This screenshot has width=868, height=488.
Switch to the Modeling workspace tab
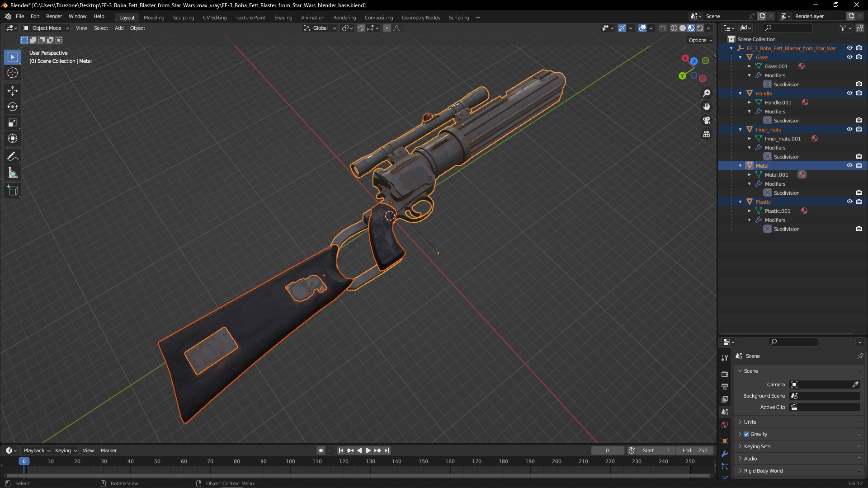[x=154, y=18]
